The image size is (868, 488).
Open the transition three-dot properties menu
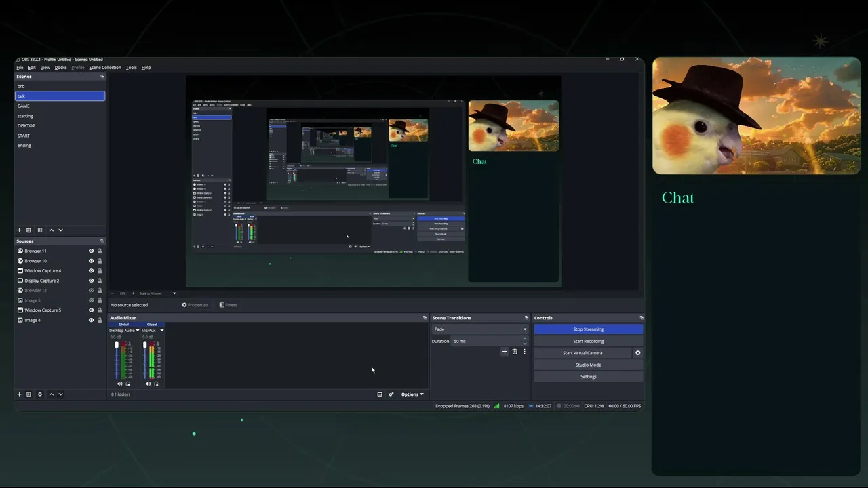524,352
